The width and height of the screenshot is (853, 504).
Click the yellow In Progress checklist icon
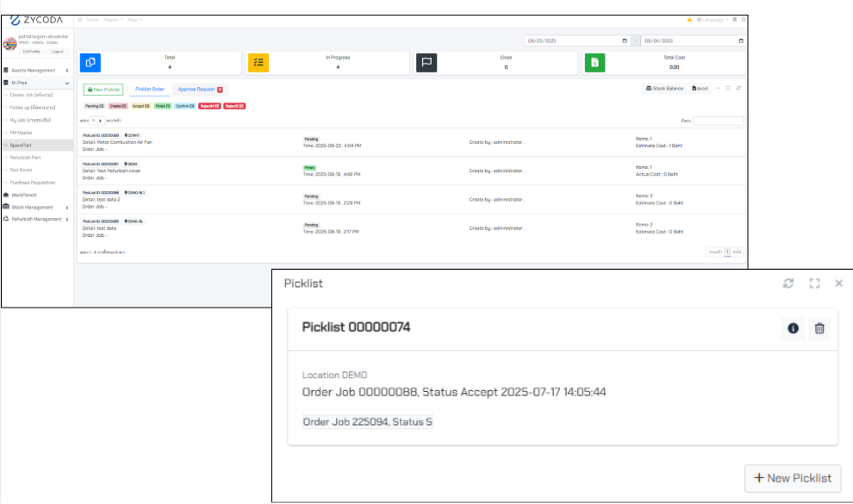[x=258, y=63]
